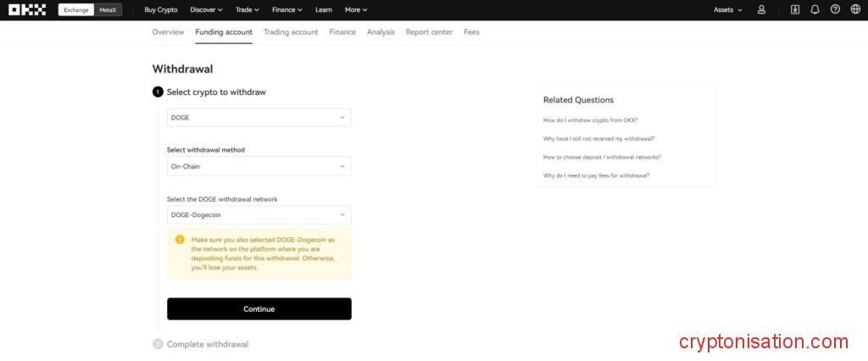Open the language globe icon
Screen dimensions: 868x361
[855, 10]
